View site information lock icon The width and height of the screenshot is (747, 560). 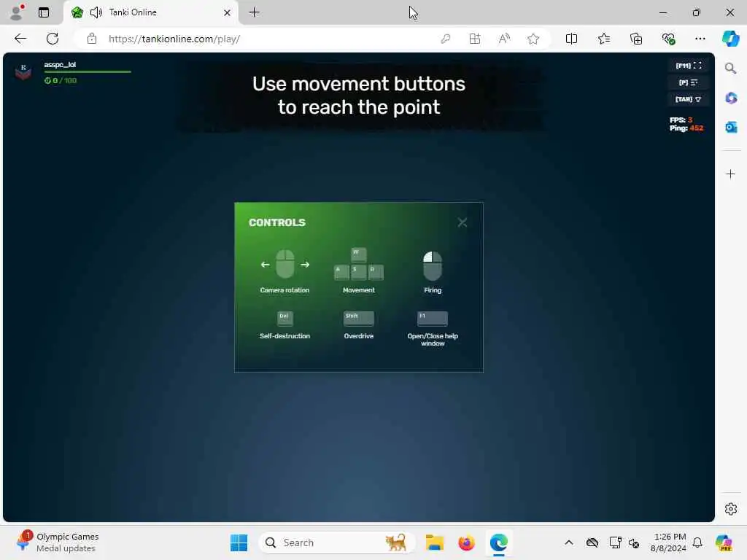pos(92,39)
